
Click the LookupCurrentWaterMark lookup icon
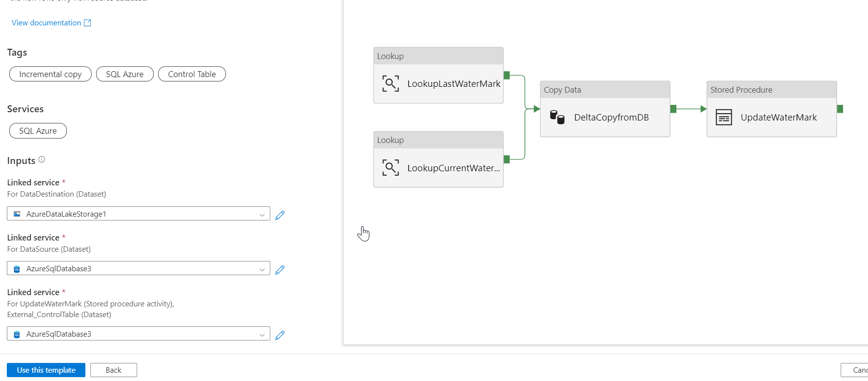tap(390, 168)
